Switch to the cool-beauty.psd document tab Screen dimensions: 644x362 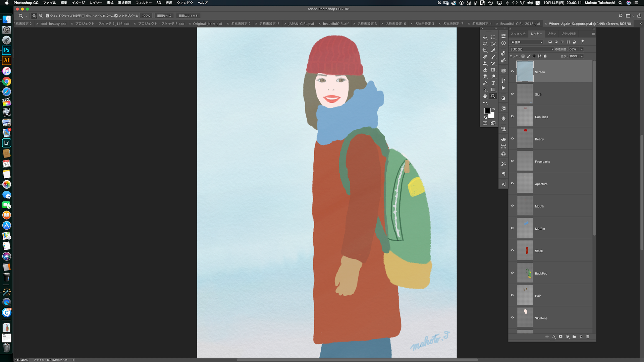point(53,24)
